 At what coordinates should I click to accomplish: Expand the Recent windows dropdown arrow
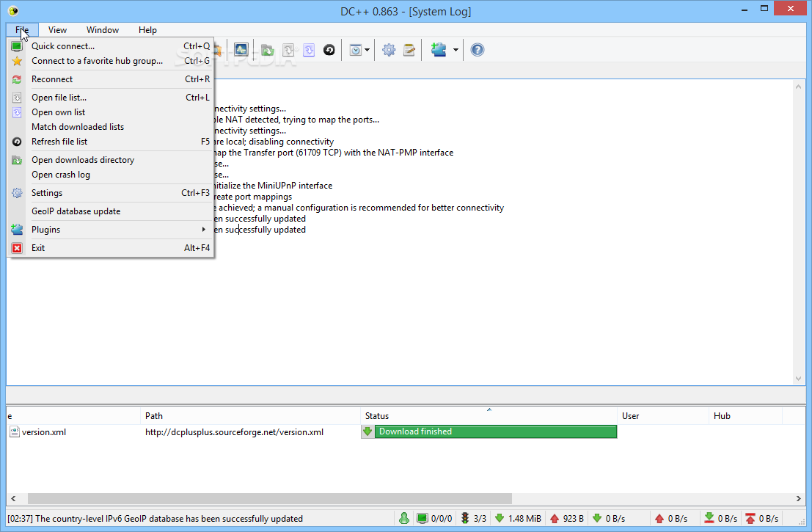tap(367, 50)
